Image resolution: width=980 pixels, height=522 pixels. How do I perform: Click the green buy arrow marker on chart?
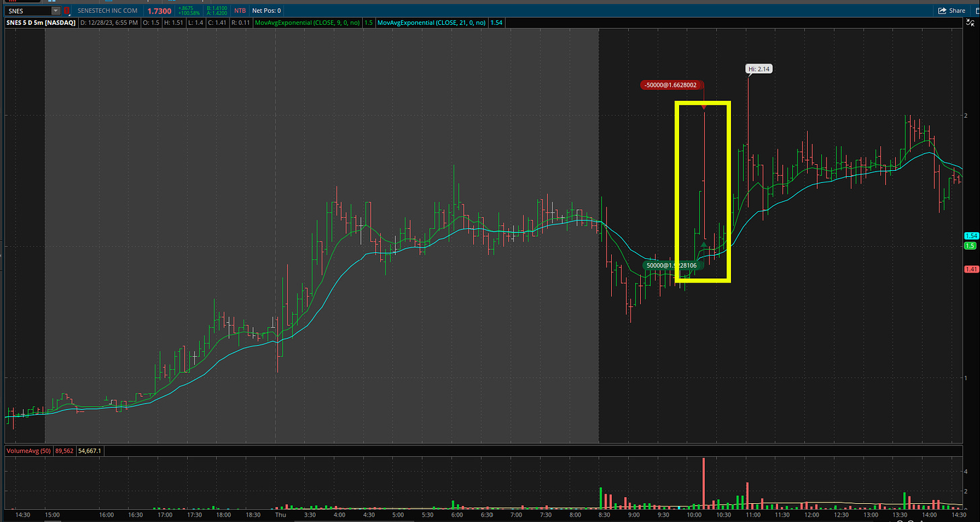click(x=703, y=245)
